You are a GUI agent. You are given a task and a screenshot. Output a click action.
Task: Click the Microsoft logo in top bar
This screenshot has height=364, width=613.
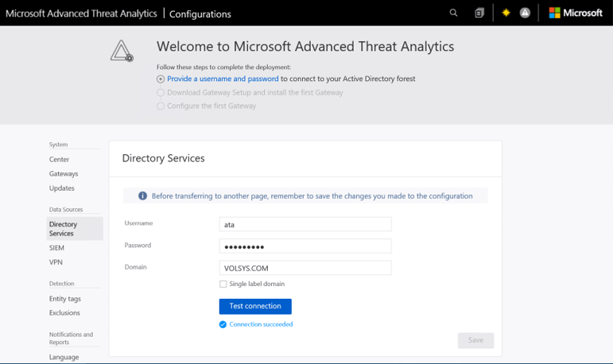(x=576, y=13)
